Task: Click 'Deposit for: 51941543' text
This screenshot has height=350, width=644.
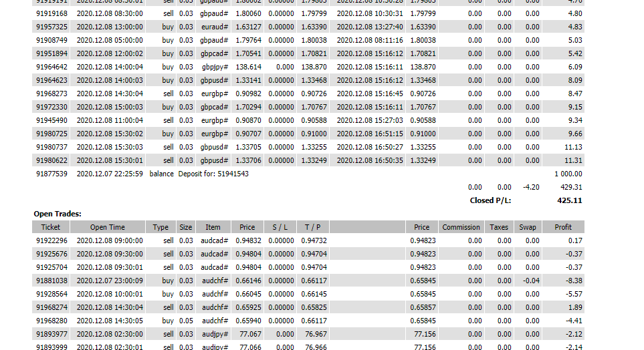Action: 213,174
